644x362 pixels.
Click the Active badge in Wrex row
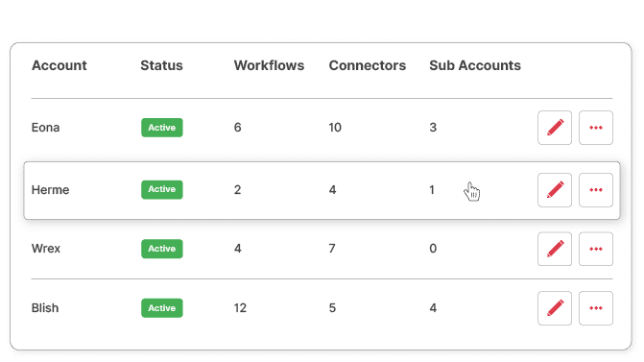(x=162, y=249)
